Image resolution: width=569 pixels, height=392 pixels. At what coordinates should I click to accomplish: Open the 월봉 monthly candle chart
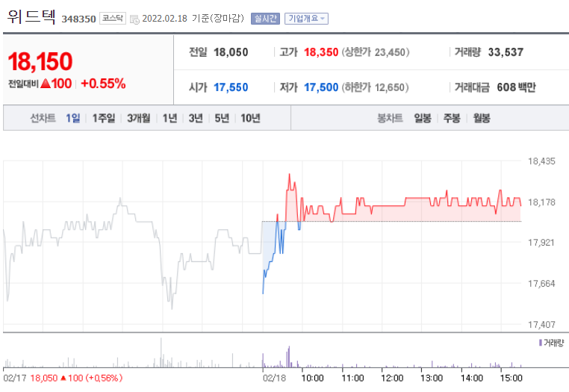coord(482,118)
